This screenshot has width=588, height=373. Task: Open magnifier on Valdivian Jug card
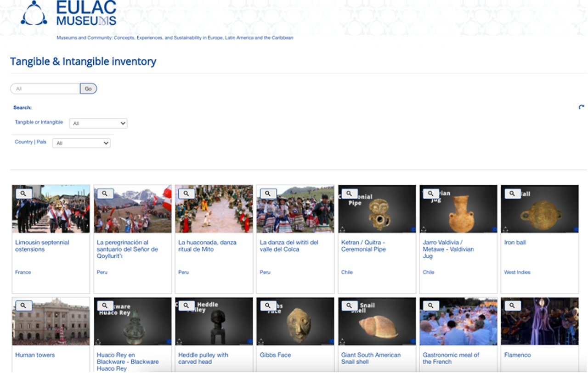[430, 194]
